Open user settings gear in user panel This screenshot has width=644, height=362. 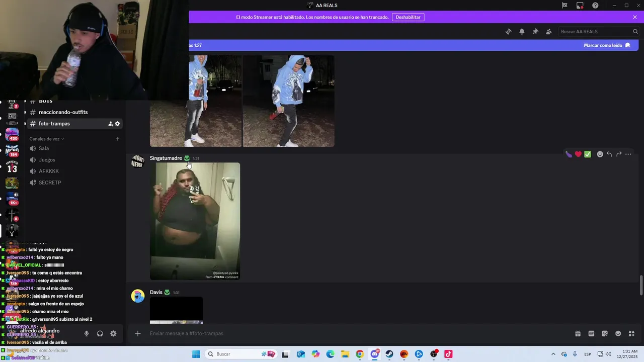[x=113, y=333]
